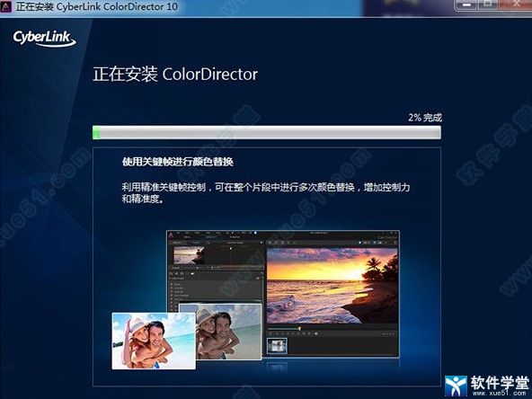Maximize the installer window
Viewport: 532px width, 399px height.
pyautogui.click(x=488, y=4)
